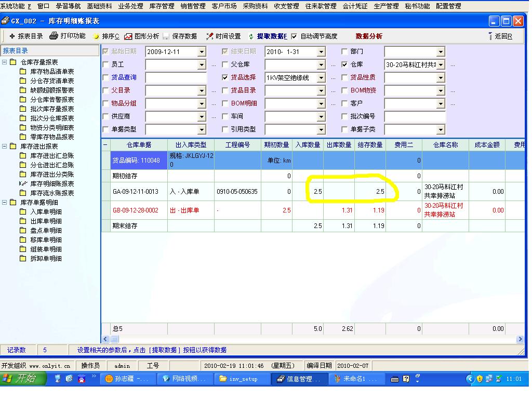Click the 入库单明细 folder icon
The image size is (532, 399).
(x=23, y=212)
